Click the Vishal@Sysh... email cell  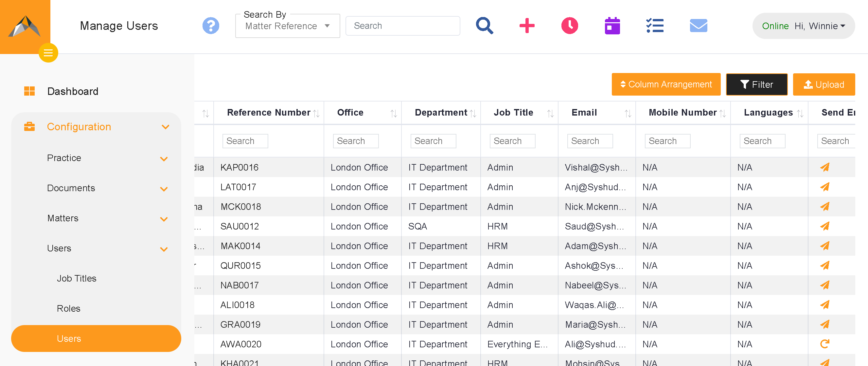coord(596,167)
